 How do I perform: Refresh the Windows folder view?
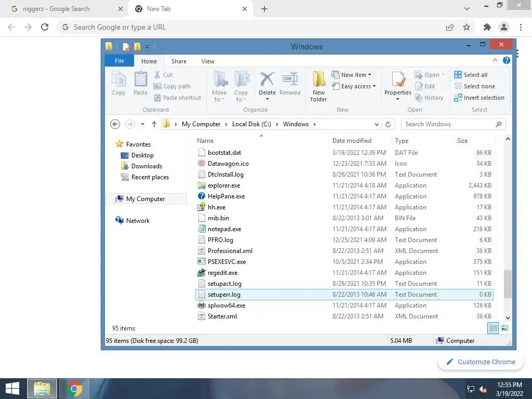[388, 124]
